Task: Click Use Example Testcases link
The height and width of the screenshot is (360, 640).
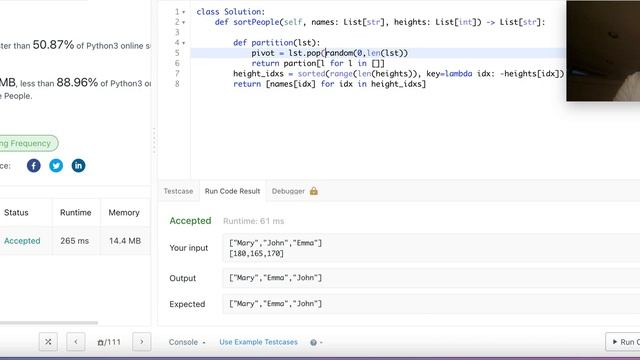Action: tap(258, 342)
